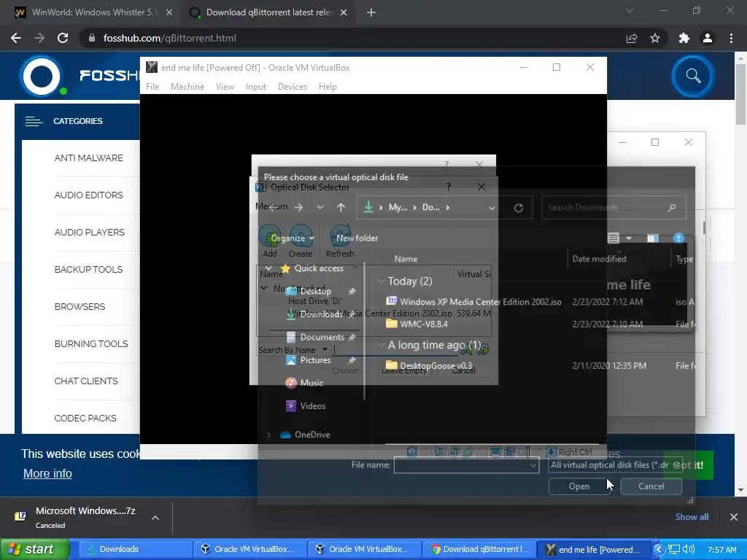Collapse the A long time ago (1) group
Viewport: 747px width, 560px height.
point(381,345)
